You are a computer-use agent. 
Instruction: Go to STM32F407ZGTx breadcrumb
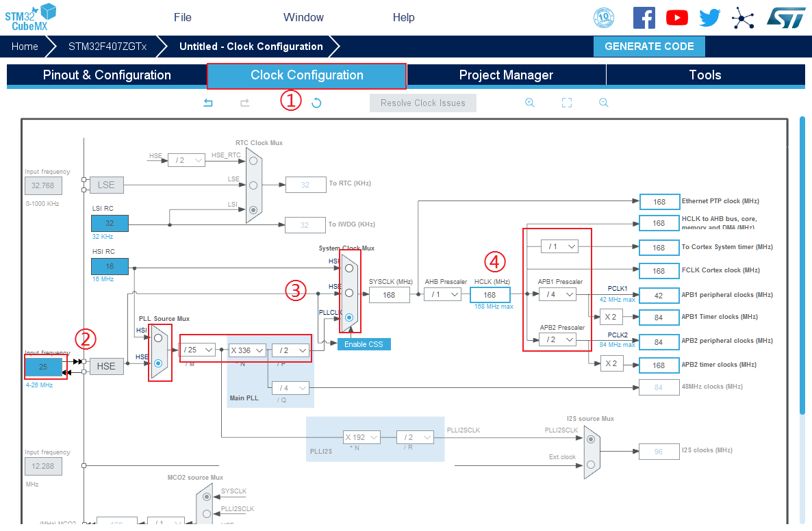pos(107,47)
